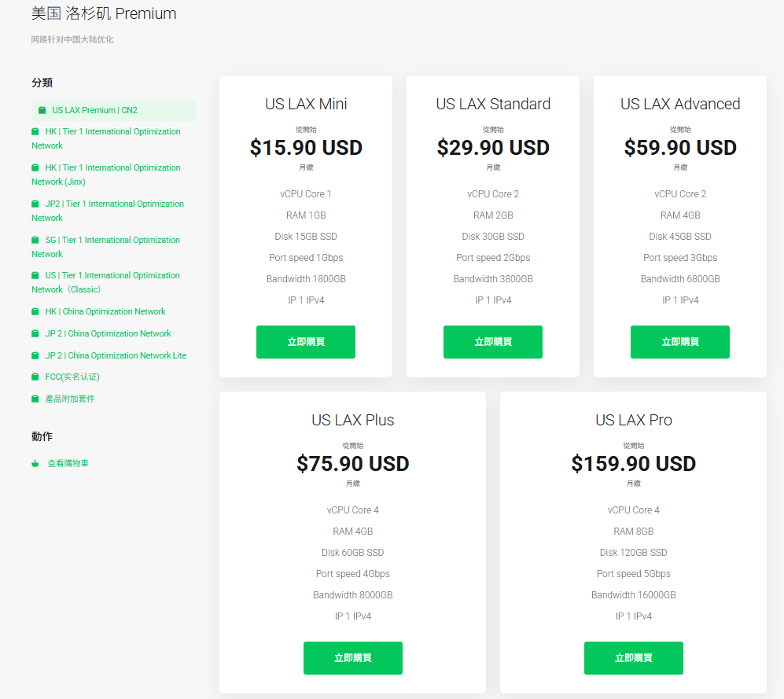This screenshot has height=699, width=784.
Task: Click icon beside SG | Tier 1 International Optimization
Action: coord(35,241)
